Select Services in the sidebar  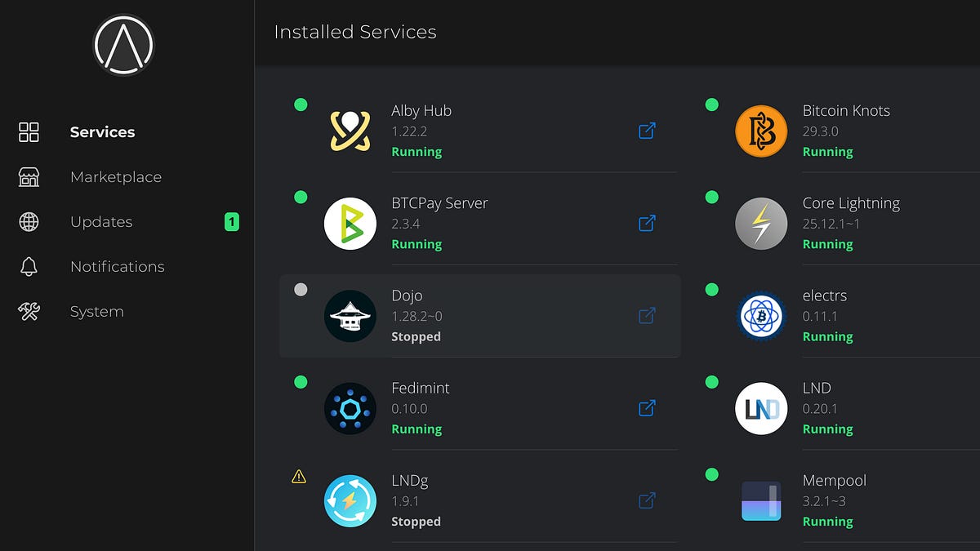(103, 132)
